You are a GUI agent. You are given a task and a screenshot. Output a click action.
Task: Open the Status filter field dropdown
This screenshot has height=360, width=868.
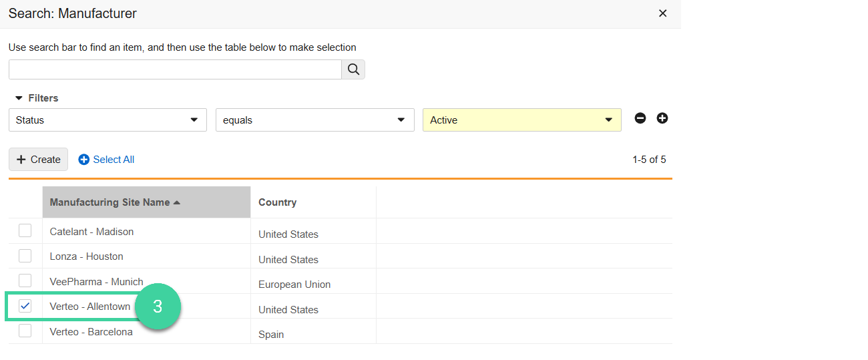tap(107, 120)
